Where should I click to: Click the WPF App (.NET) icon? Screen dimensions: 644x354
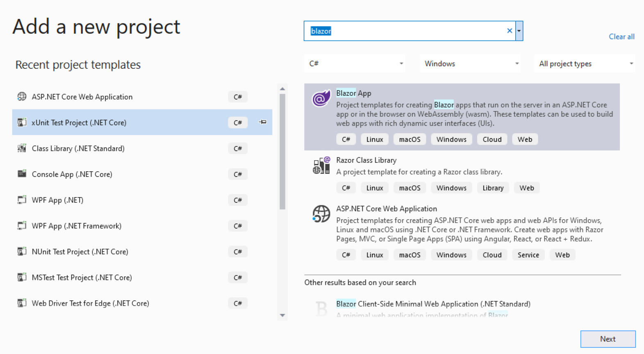pyautogui.click(x=22, y=200)
